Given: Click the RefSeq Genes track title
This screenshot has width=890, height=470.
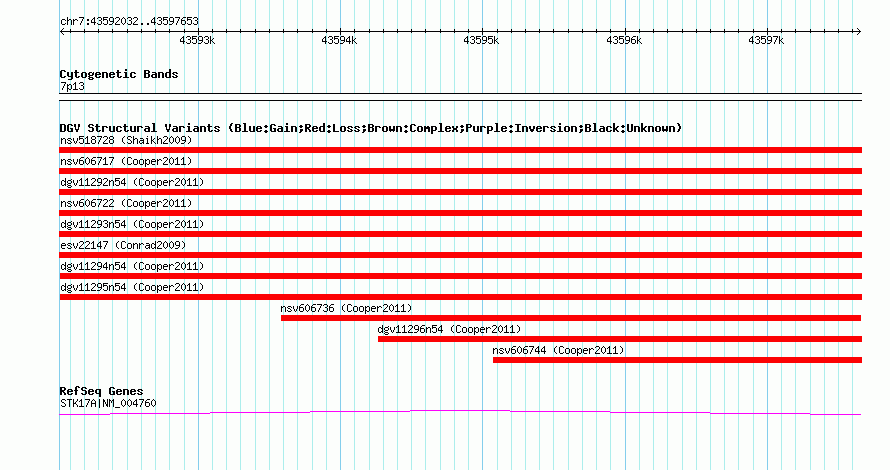Looking at the screenshot, I should click(x=101, y=391).
